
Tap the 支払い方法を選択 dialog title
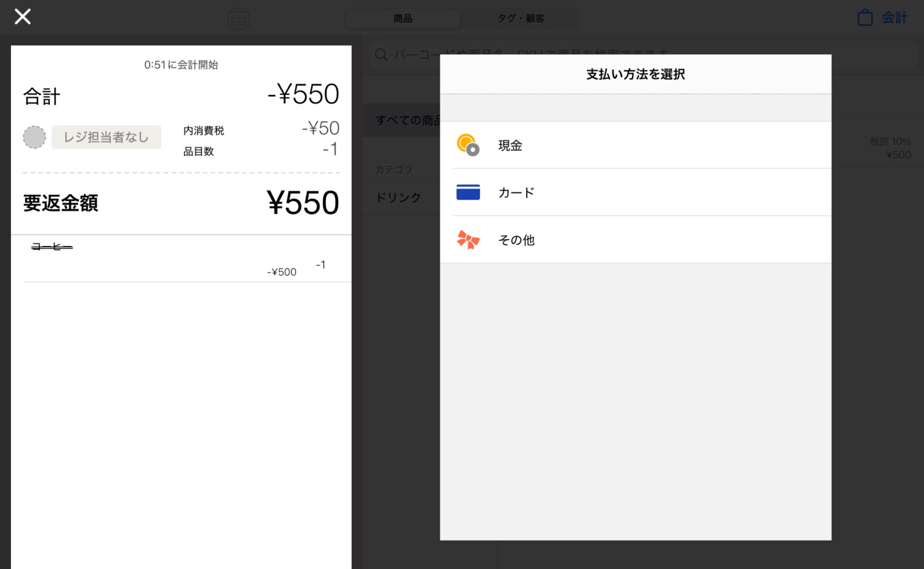point(636,74)
